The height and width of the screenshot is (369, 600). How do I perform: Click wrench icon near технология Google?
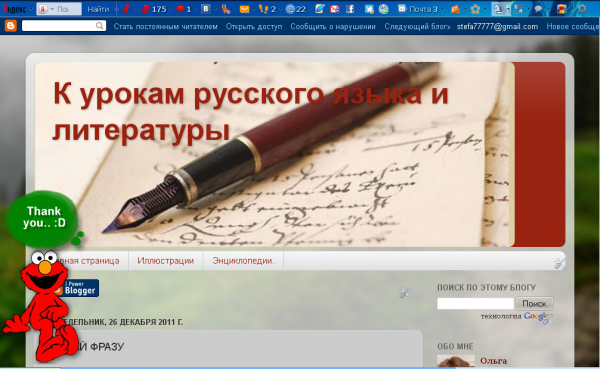[549, 318]
